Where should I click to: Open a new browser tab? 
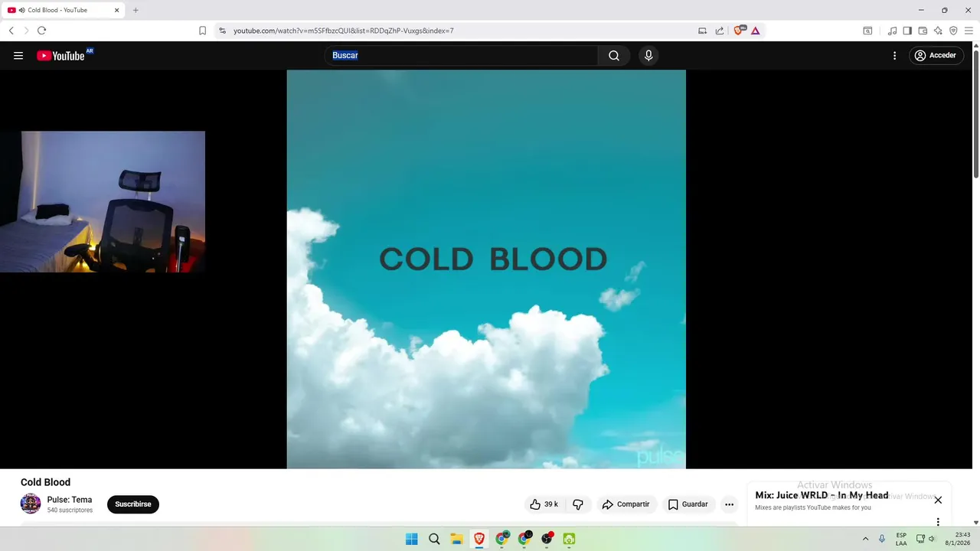point(136,10)
